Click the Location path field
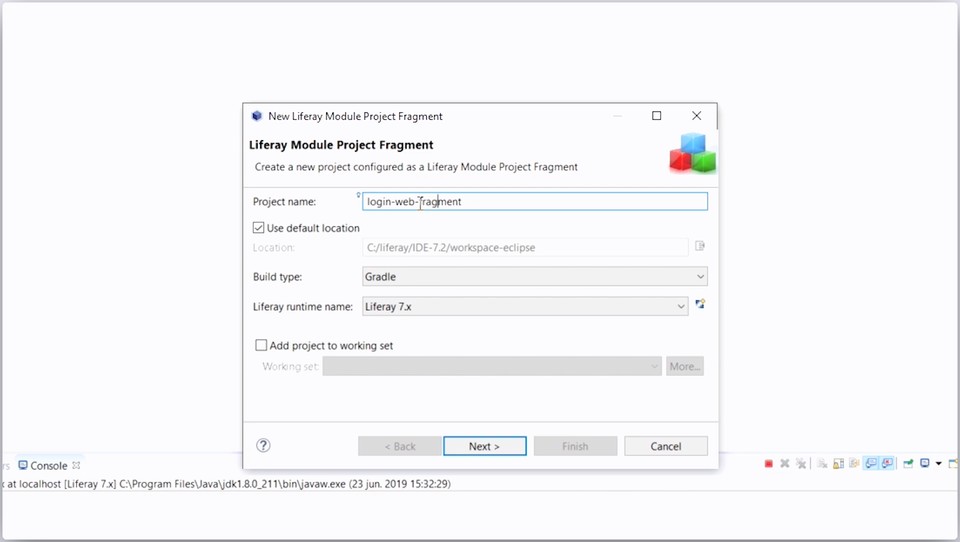 (525, 247)
